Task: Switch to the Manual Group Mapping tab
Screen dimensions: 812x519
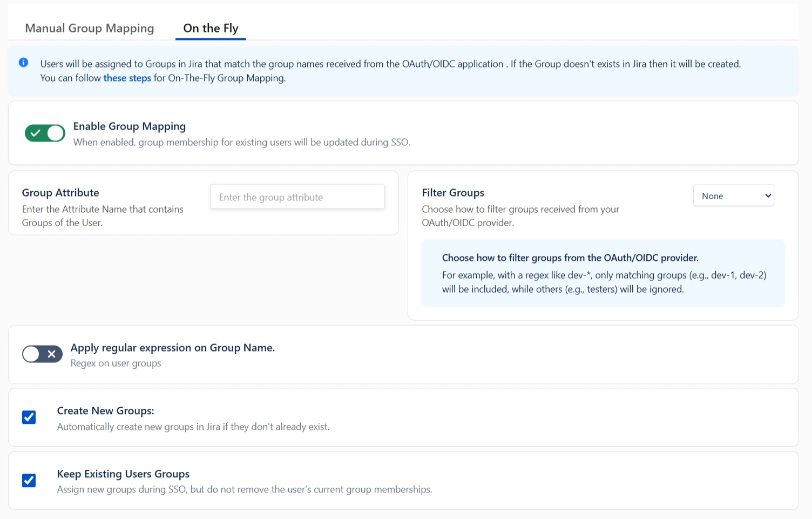Action: 90,28
